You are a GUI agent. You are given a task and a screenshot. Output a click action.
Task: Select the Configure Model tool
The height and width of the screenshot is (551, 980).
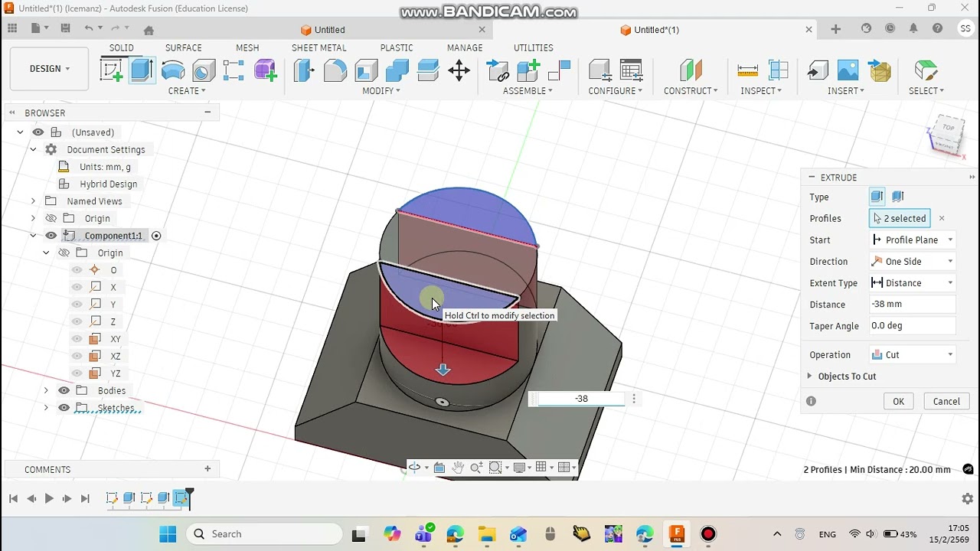[x=599, y=70]
